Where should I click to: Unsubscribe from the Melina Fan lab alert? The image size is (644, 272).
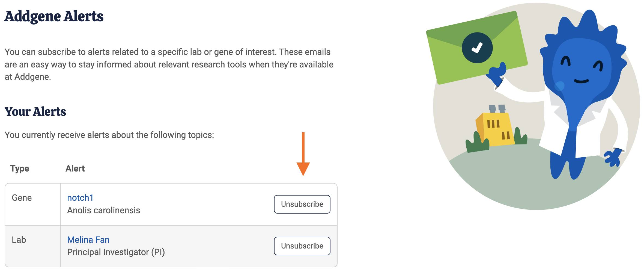(x=302, y=246)
